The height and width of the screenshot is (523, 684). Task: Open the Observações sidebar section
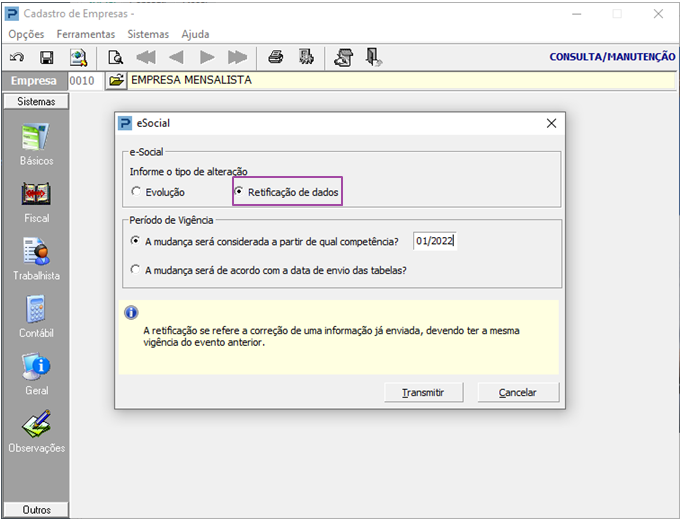36,432
